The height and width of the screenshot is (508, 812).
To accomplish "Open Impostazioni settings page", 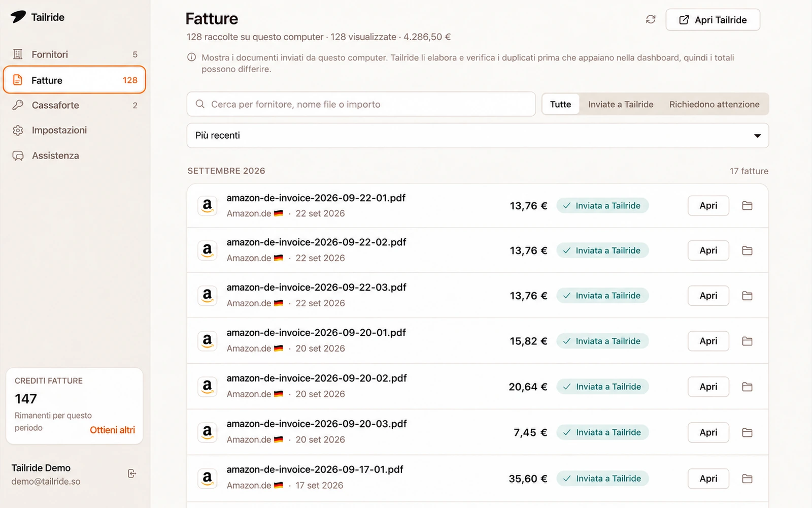I will [75, 130].
